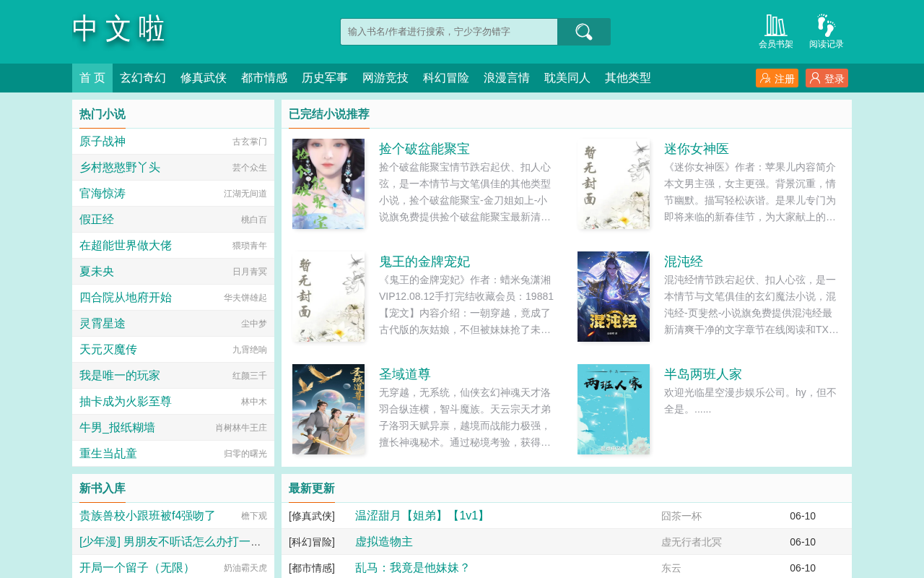Click the 最新更新 section heading

[x=312, y=488]
